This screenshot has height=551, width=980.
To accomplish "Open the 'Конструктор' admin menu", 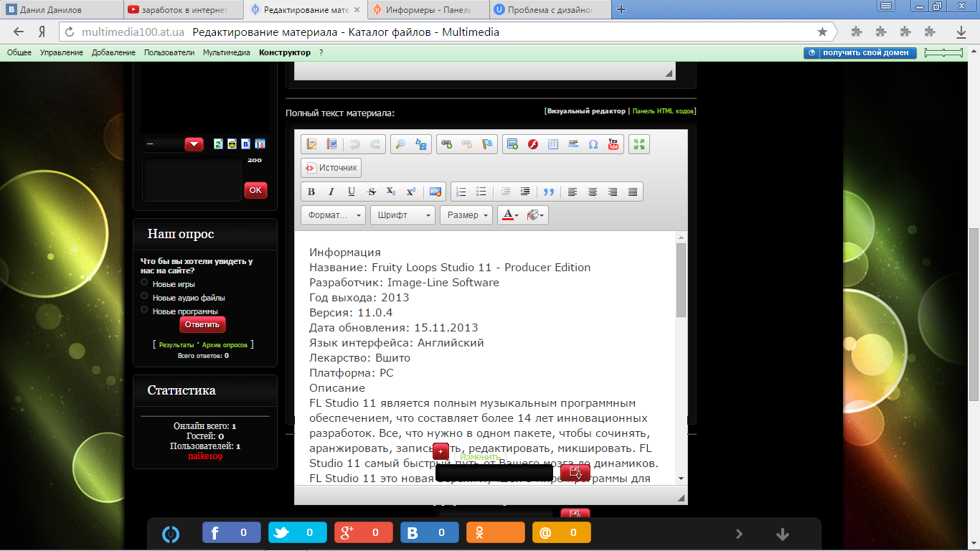I will [285, 52].
